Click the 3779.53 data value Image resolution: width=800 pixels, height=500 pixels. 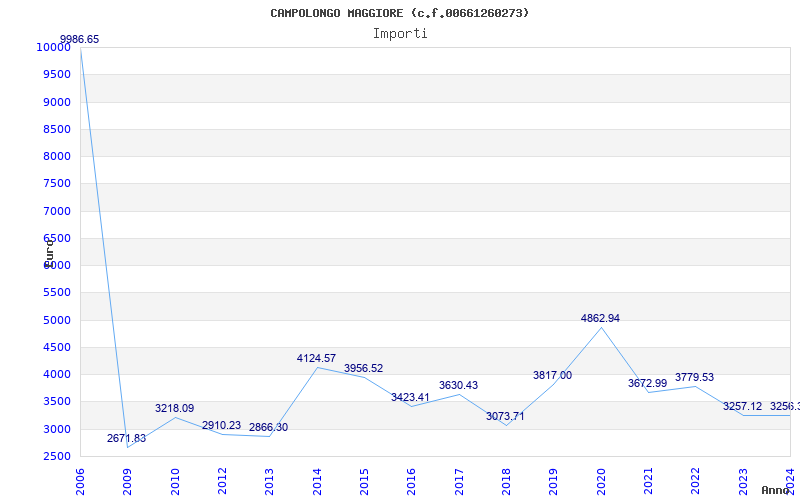(x=694, y=378)
